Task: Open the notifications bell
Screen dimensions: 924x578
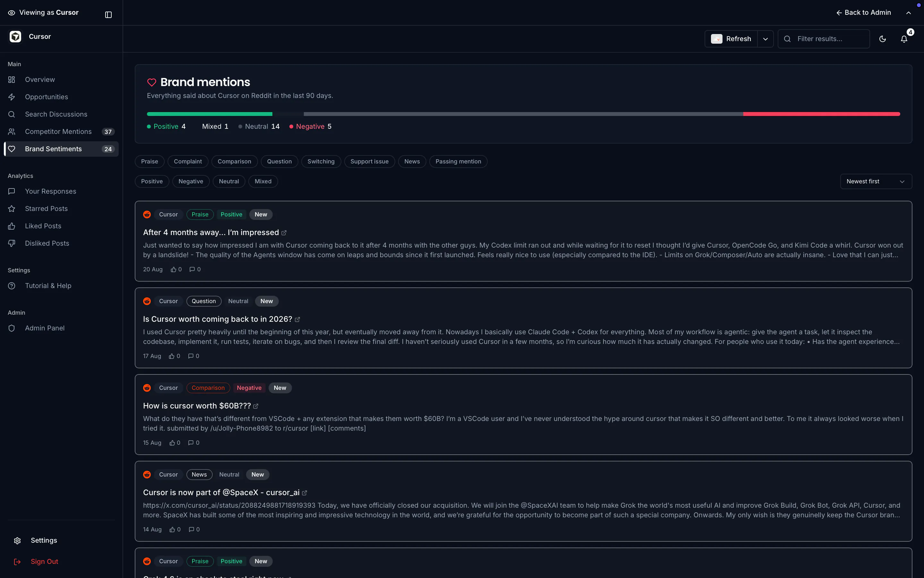Action: coord(904,39)
